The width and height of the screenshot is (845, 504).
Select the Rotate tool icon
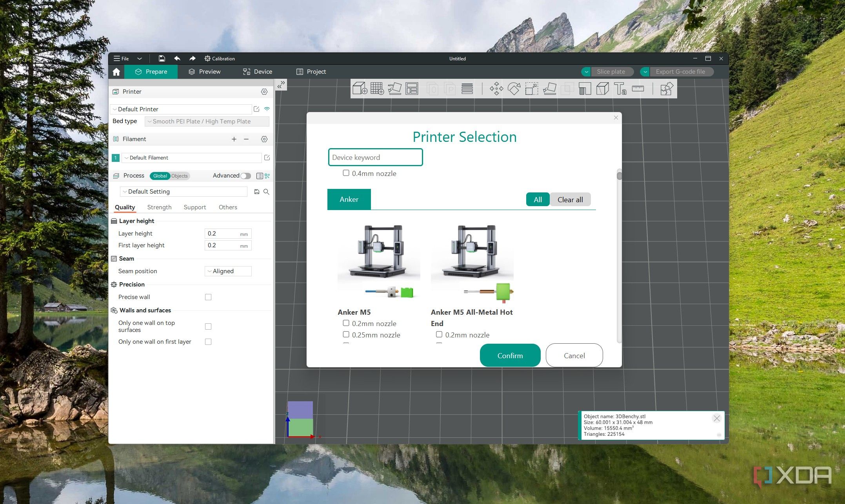[x=514, y=89]
